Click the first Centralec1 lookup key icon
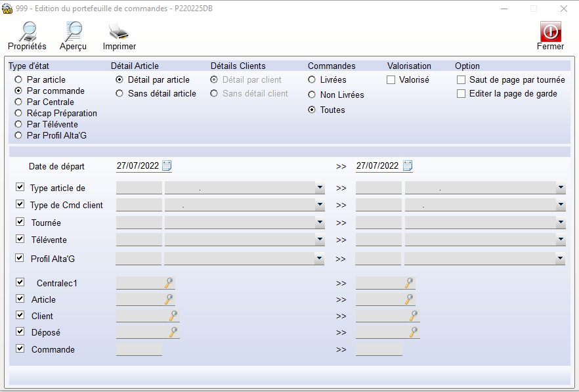The image size is (579, 392). (169, 283)
